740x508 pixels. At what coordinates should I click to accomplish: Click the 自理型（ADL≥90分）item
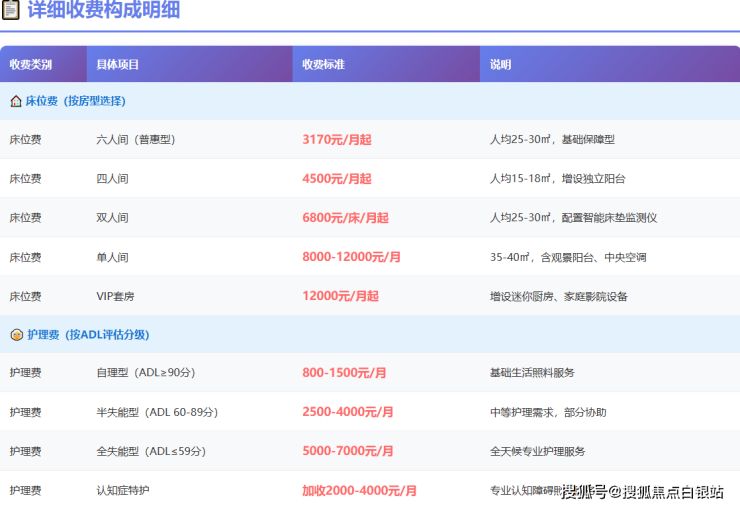click(x=146, y=373)
